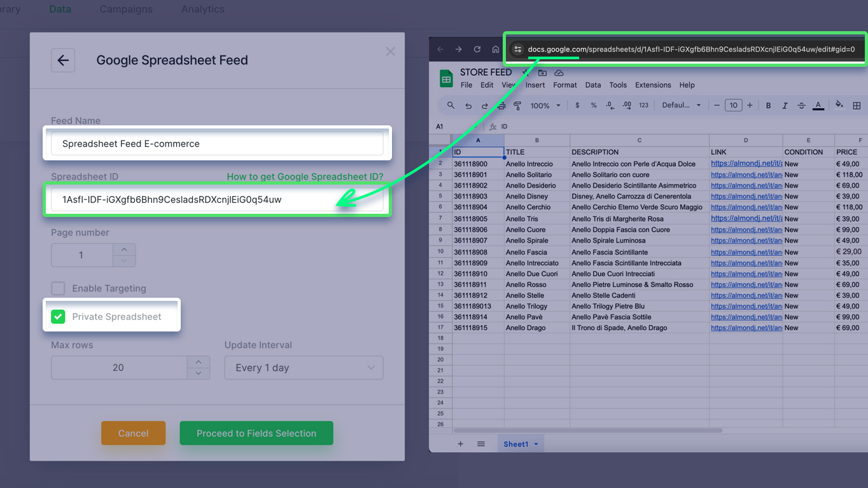Viewport: 868px width, 488px height.
Task: Open the Edit menu in Sheets
Action: pos(487,85)
